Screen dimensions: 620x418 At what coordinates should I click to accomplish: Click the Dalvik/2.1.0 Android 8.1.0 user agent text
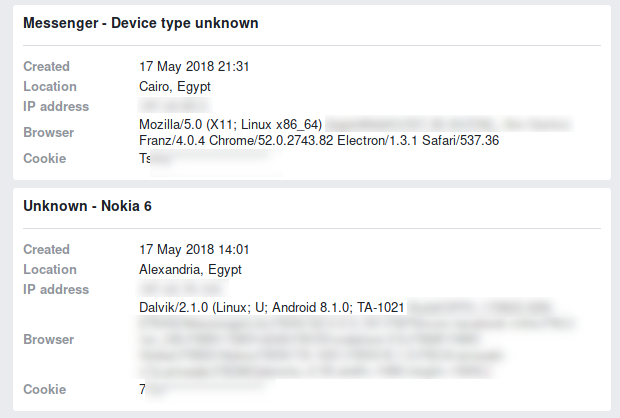coord(272,307)
